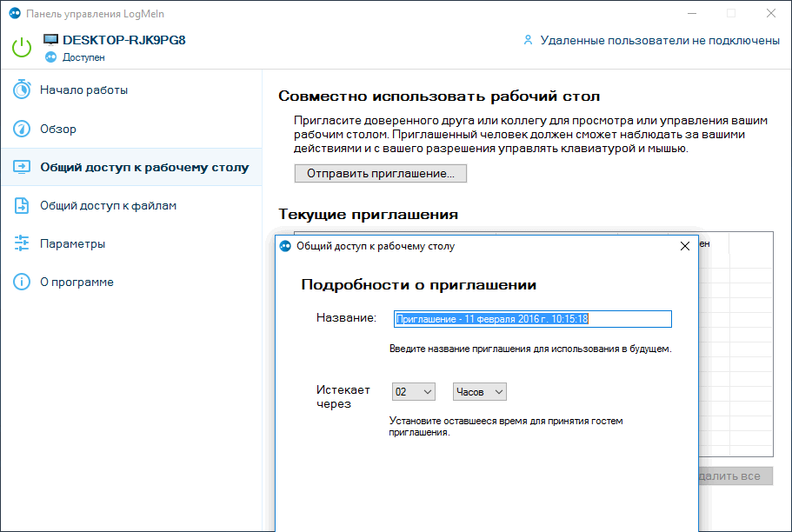Switch to the Обзор section
The image size is (792, 532).
[x=131, y=129]
